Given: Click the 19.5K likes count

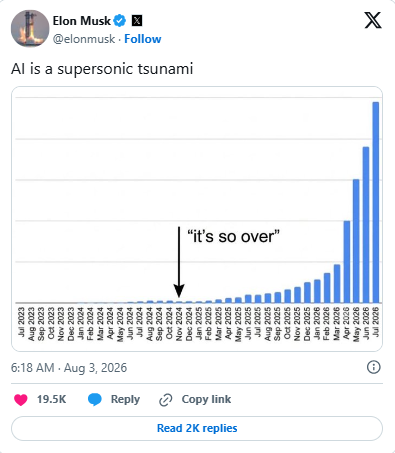Looking at the screenshot, I should [51, 399].
